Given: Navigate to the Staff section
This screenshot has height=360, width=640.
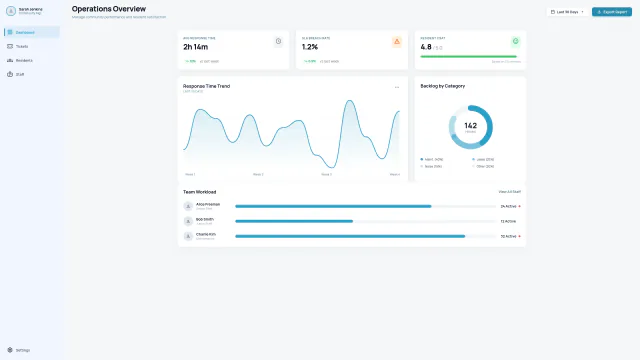Looking at the screenshot, I should (32, 74).
